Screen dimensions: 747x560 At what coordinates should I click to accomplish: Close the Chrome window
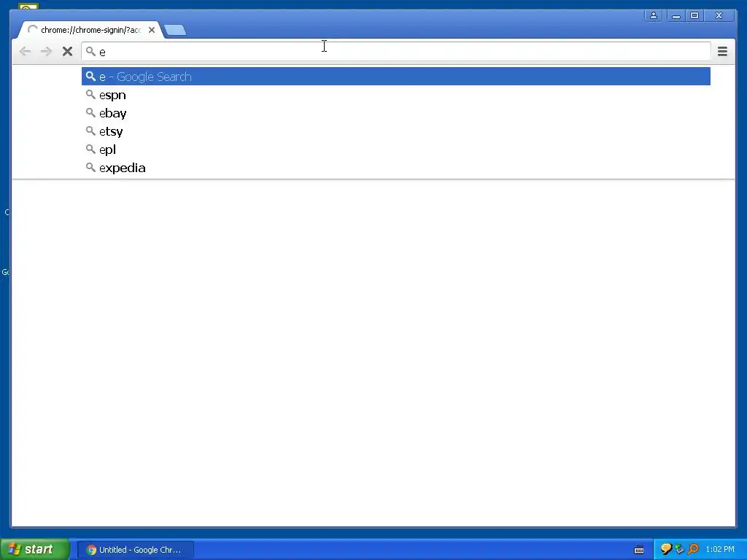click(719, 16)
